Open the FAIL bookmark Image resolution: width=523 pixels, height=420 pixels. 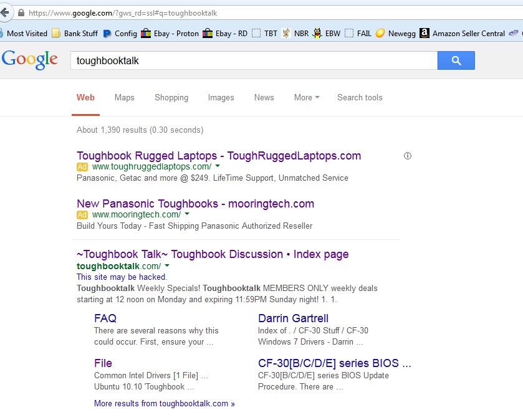[x=358, y=33]
